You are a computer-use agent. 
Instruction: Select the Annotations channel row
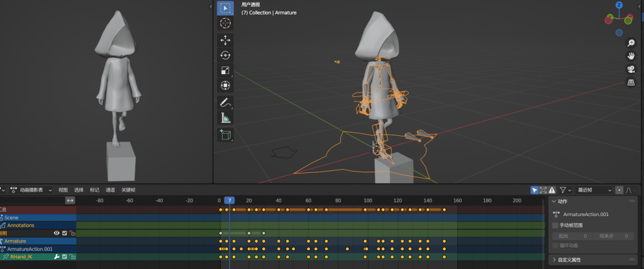click(x=38, y=226)
